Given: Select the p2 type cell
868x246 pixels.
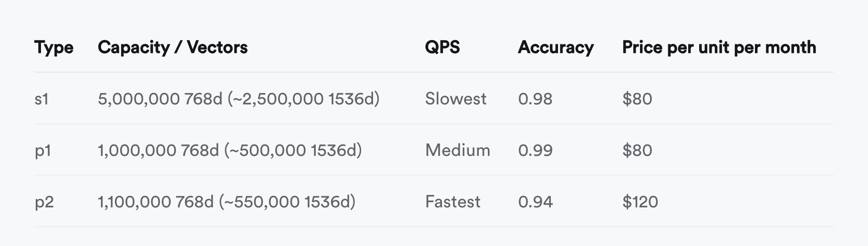Looking at the screenshot, I should [x=44, y=202].
